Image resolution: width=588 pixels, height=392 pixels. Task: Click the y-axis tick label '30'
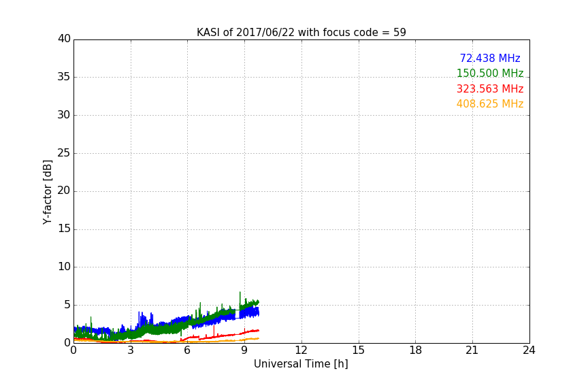[x=64, y=115]
